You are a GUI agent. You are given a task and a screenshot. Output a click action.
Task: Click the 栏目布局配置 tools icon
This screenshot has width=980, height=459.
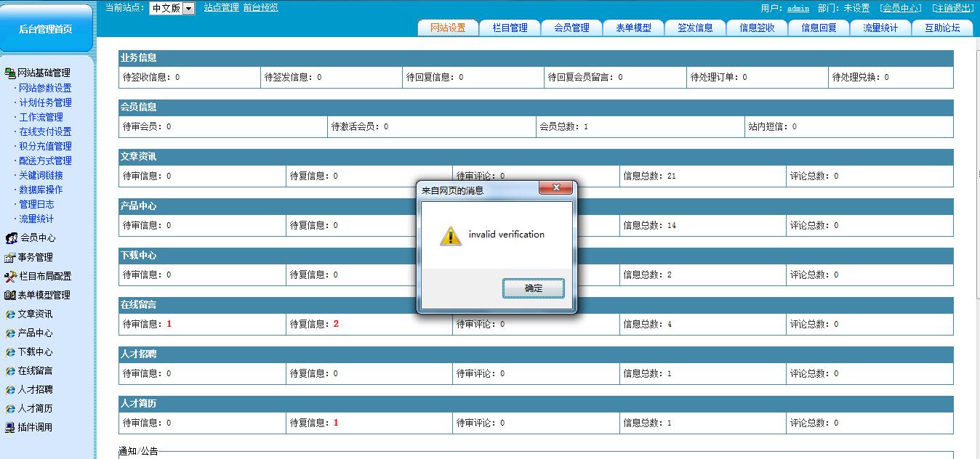click(10, 277)
